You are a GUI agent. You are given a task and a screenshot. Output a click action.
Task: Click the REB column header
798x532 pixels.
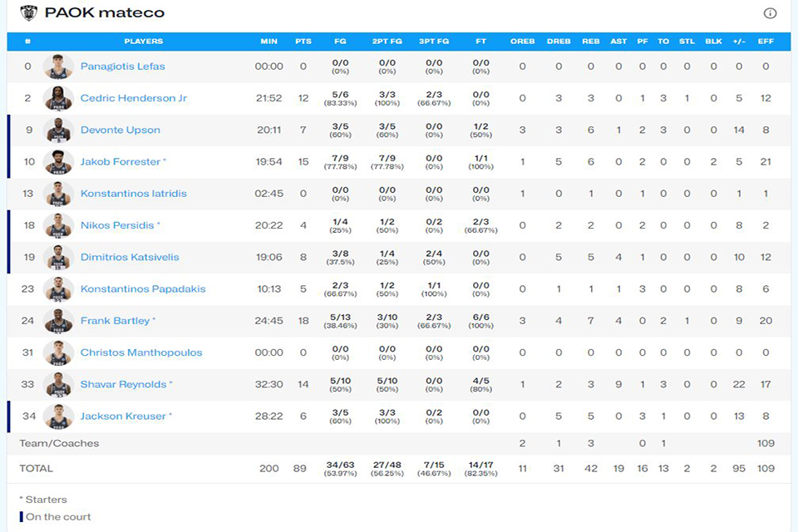tap(591, 42)
